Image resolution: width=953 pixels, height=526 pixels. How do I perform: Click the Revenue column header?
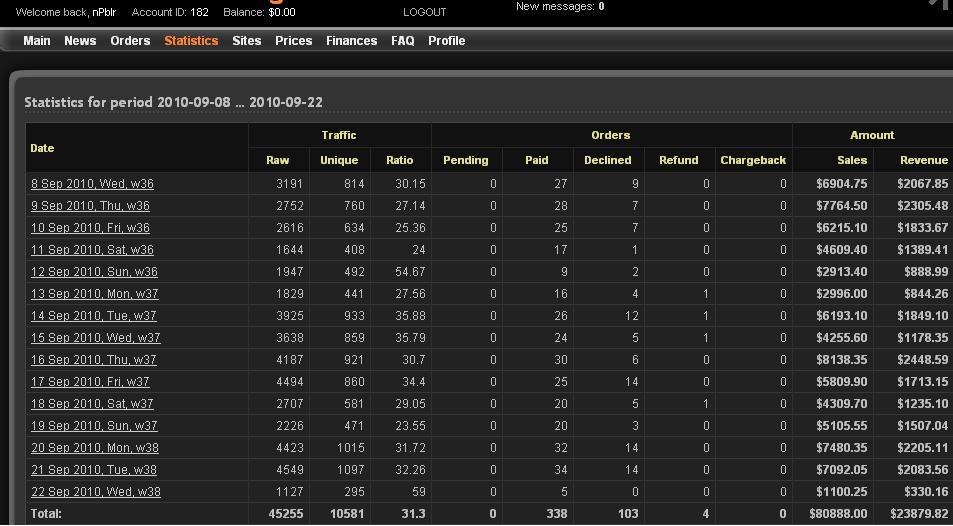[924, 160]
